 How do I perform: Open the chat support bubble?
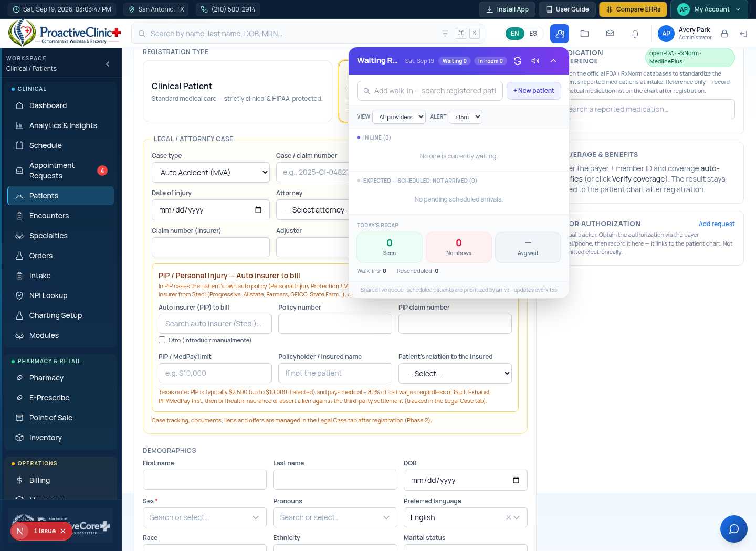tap(734, 529)
